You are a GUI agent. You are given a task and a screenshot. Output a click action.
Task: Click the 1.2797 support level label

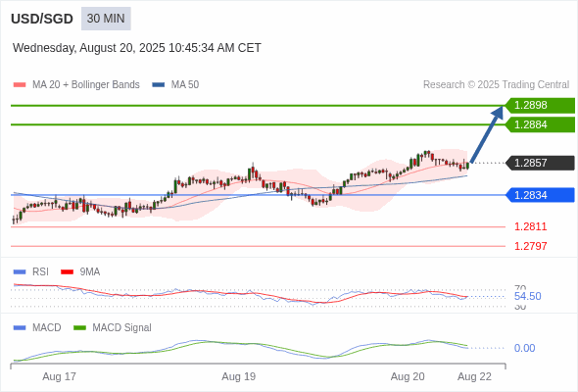pyautogui.click(x=530, y=246)
